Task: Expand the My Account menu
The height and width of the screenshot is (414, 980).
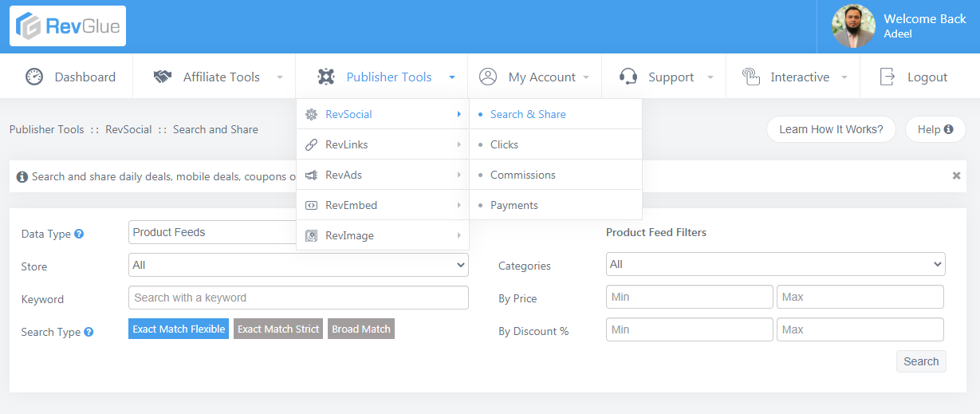Action: [x=534, y=77]
